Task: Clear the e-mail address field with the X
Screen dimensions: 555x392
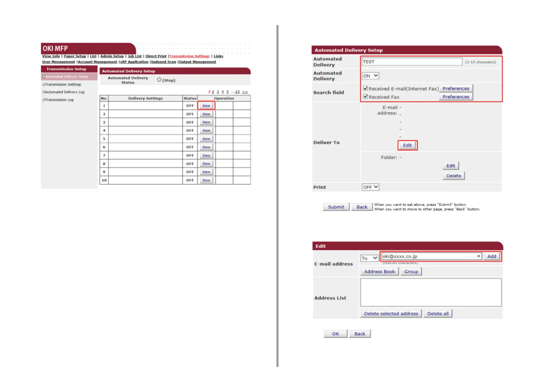Action: point(479,256)
